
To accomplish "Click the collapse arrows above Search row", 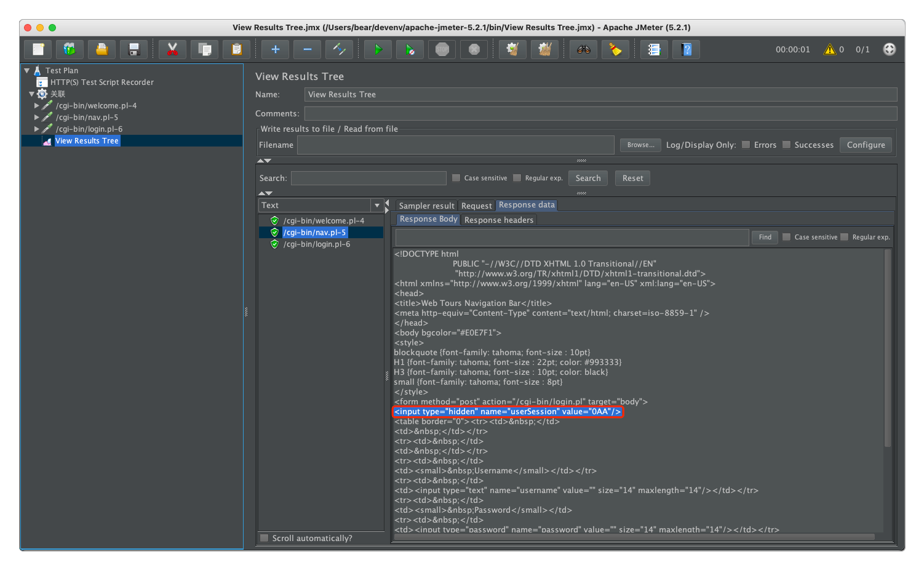I will [x=264, y=161].
